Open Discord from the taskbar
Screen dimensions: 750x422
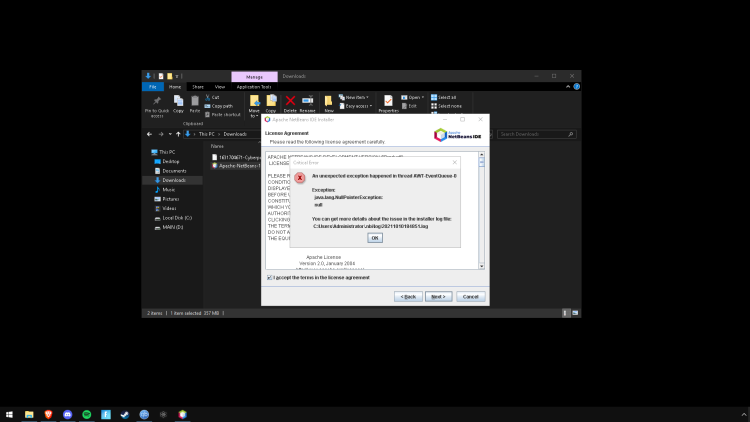point(67,414)
